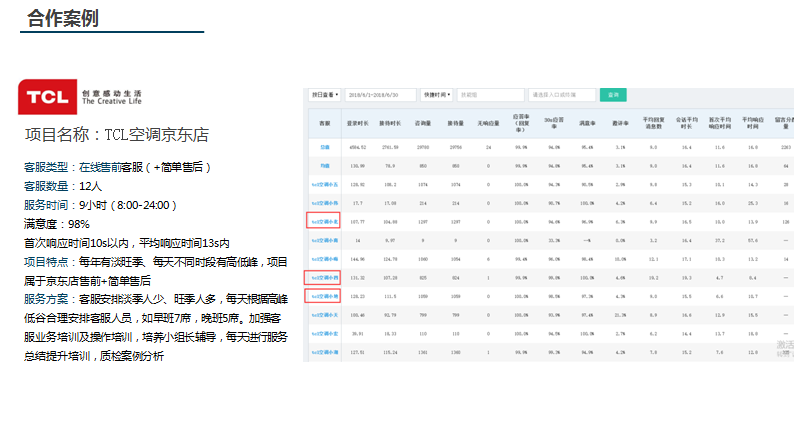Focus the 请选择入口或终端 input box
This screenshot has height=430, width=812.
pyautogui.click(x=562, y=95)
